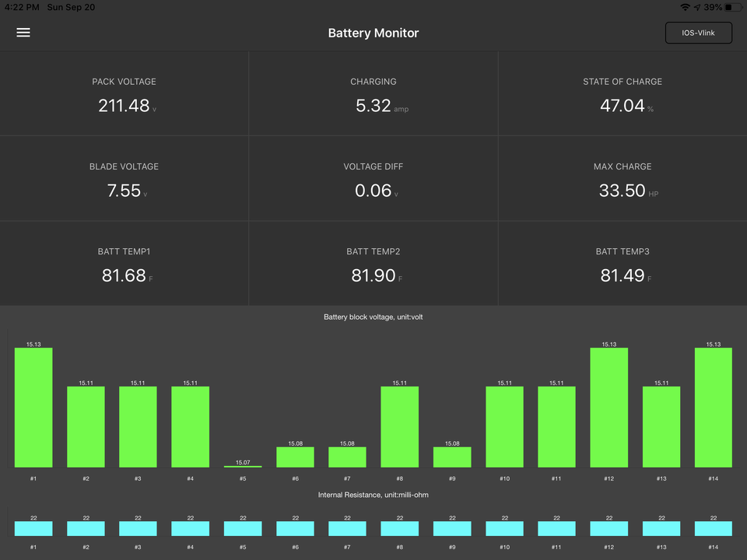Screen dimensions: 747x560
Task: Tap the green voltage bar for block #8
Action: [x=399, y=427]
